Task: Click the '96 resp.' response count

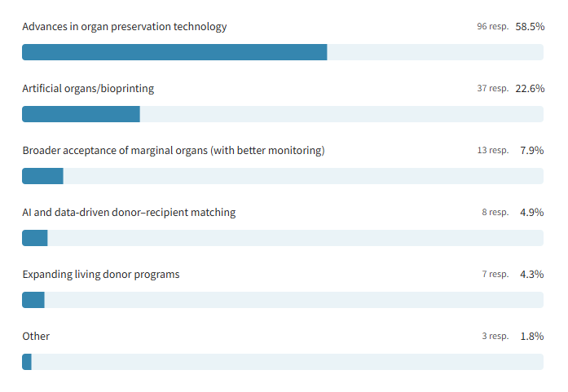Action: (x=493, y=27)
